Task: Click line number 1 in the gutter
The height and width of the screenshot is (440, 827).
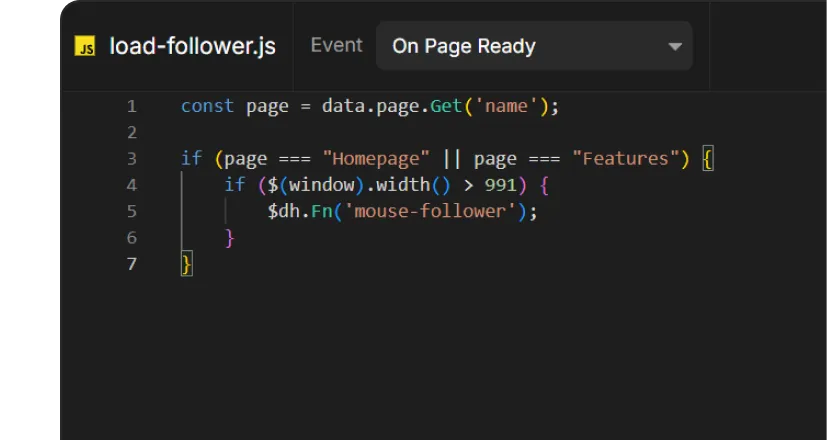Action: (132, 107)
